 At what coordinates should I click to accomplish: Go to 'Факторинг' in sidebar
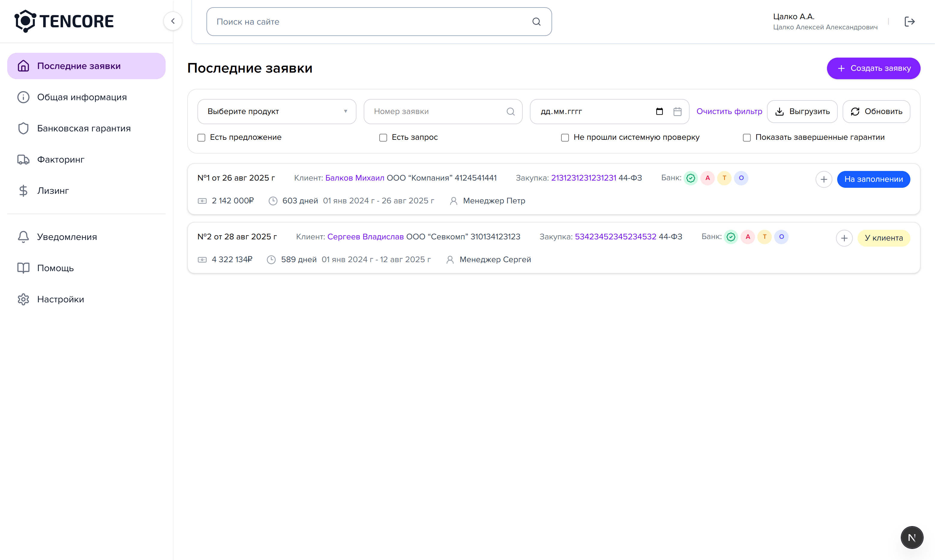pos(60,160)
